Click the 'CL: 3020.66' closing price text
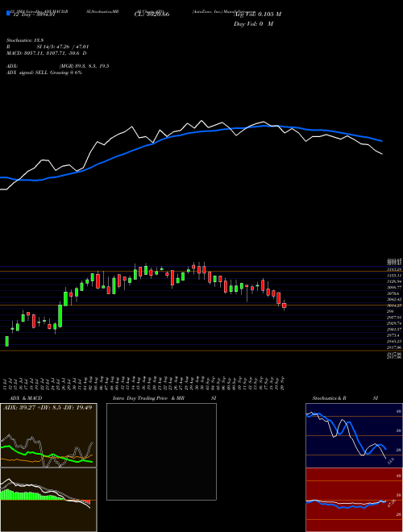403x532 pixels. [x=152, y=14]
